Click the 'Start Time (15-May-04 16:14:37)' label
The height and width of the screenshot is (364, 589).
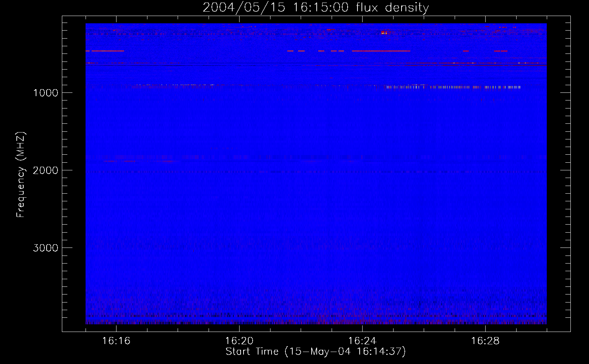point(316,352)
